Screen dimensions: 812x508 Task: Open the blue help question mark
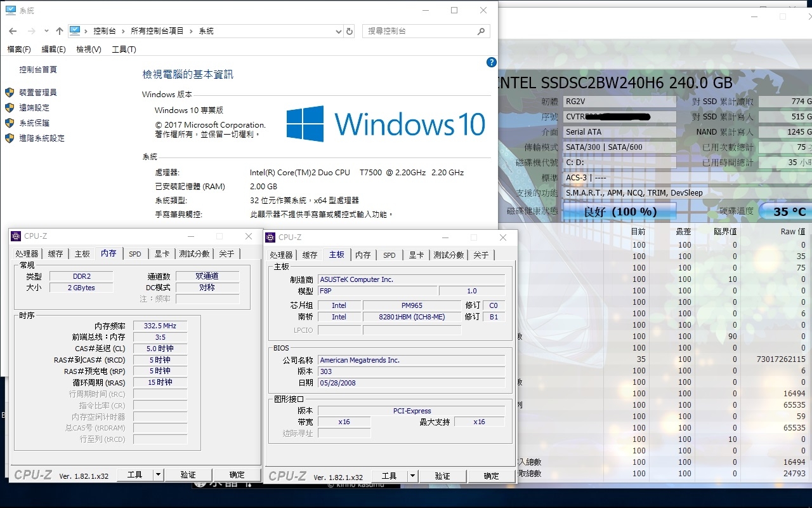(491, 62)
